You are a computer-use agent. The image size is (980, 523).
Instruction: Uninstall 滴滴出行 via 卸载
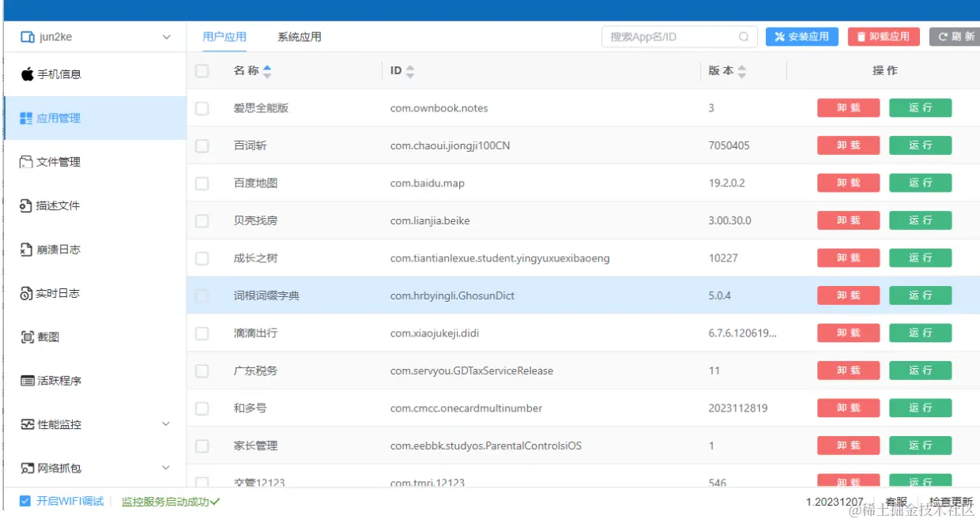[x=849, y=333]
